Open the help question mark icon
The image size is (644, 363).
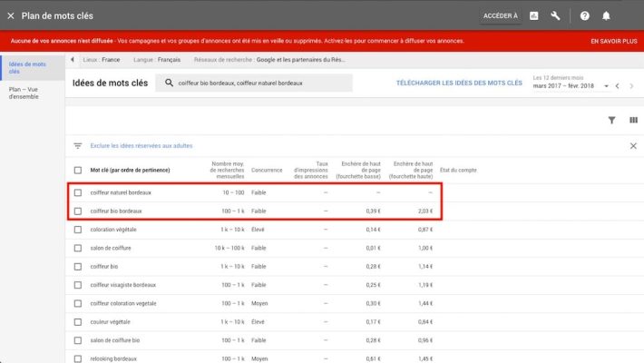coord(584,15)
